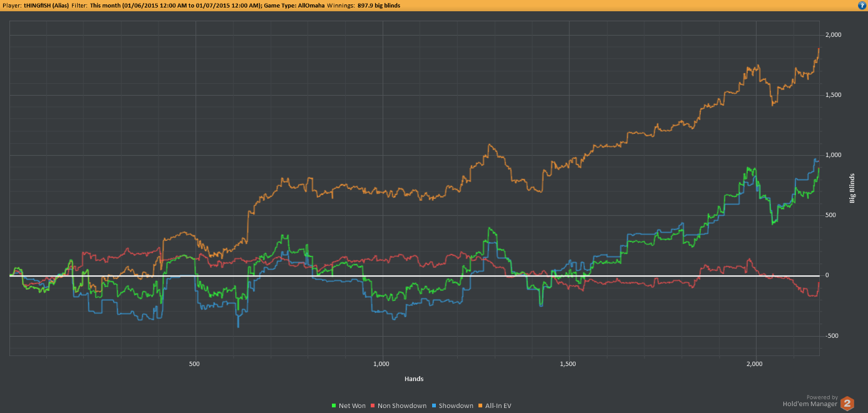Viewport: 868px width, 413px height.
Task: Click the 1,500 hands x-axis label
Action: (569, 364)
